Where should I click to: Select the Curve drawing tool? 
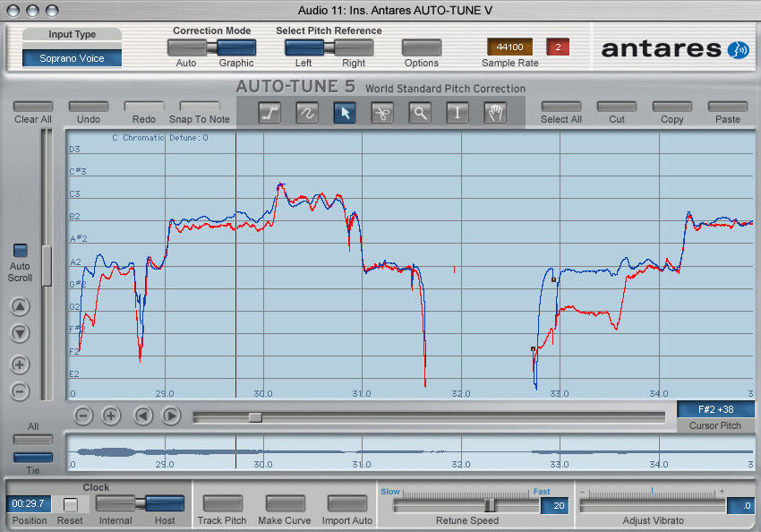pyautogui.click(x=307, y=113)
